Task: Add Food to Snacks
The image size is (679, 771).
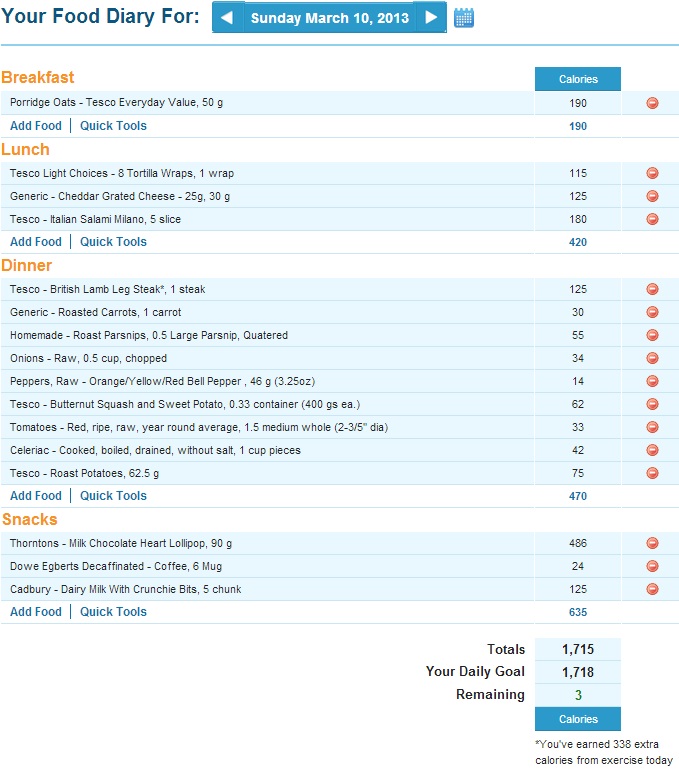Action: 36,612
